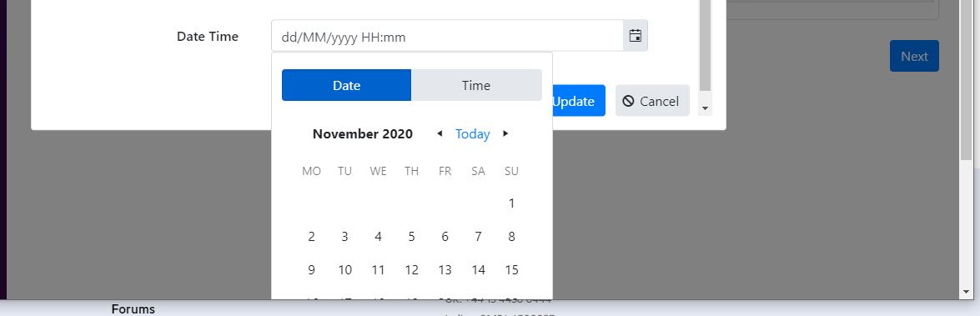Select November 1 in calendar
Viewport: 980px width, 316px height.
511,203
